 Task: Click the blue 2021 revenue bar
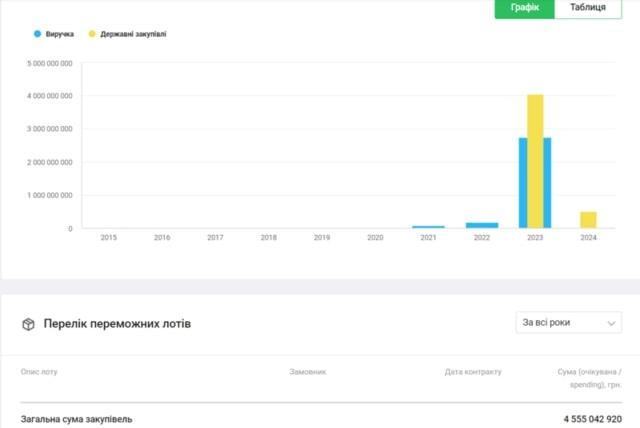pyautogui.click(x=428, y=227)
